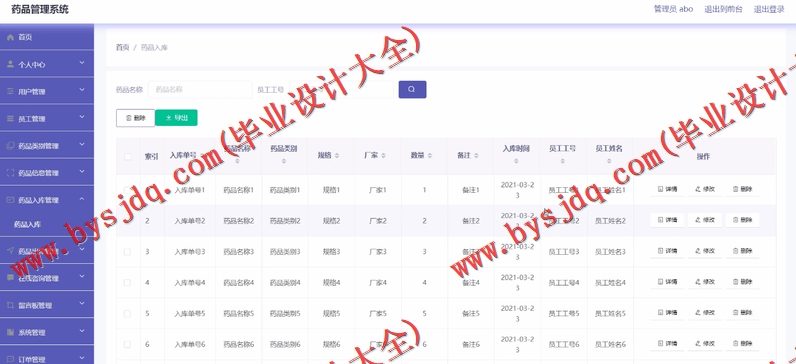796x364 pixels.
Task: Click the home icon beside 首页 in sidebar
Action: pos(10,38)
